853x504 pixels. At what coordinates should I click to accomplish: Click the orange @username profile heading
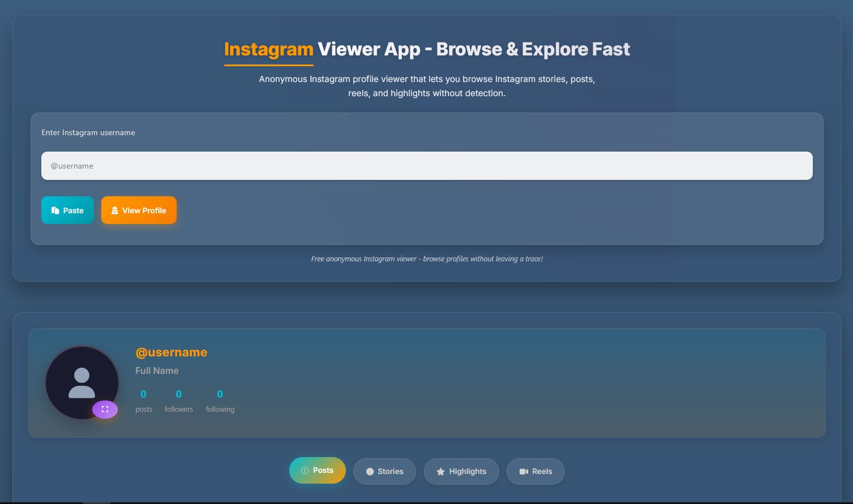[171, 352]
